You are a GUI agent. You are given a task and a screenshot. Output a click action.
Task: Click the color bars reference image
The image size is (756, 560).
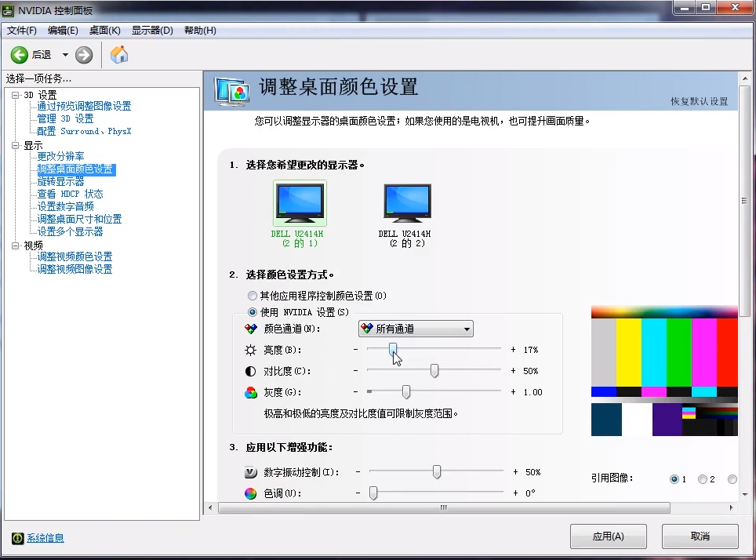click(x=664, y=371)
